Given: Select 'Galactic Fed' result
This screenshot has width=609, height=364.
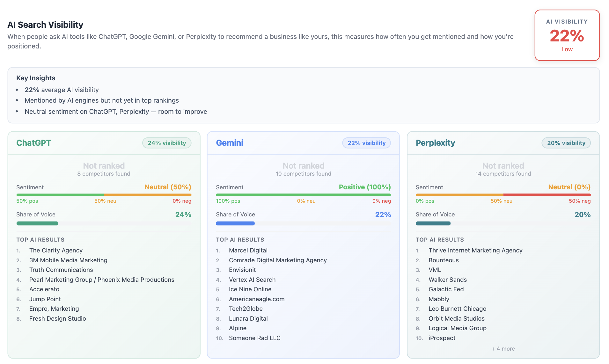Looking at the screenshot, I should [x=446, y=289].
